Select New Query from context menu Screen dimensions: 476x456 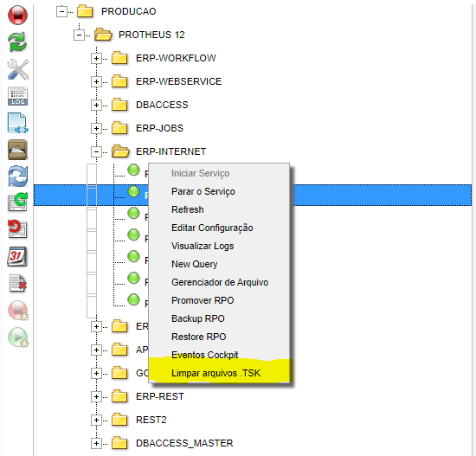point(219,264)
